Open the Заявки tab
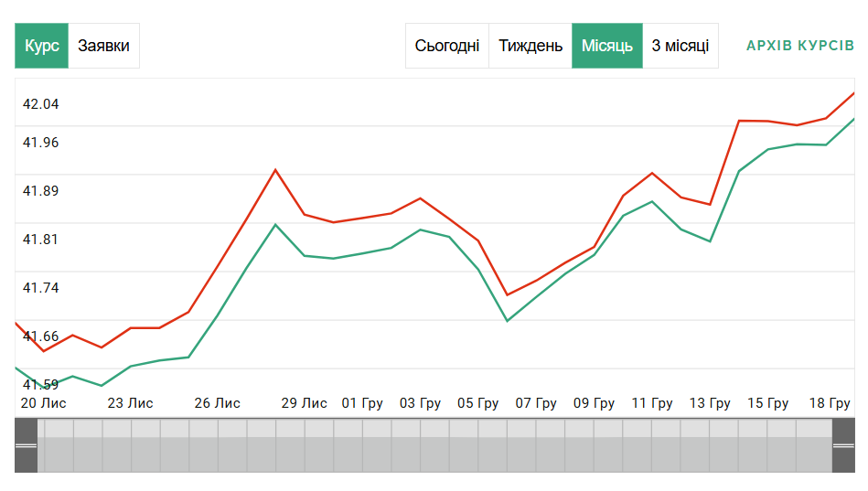 [103, 46]
